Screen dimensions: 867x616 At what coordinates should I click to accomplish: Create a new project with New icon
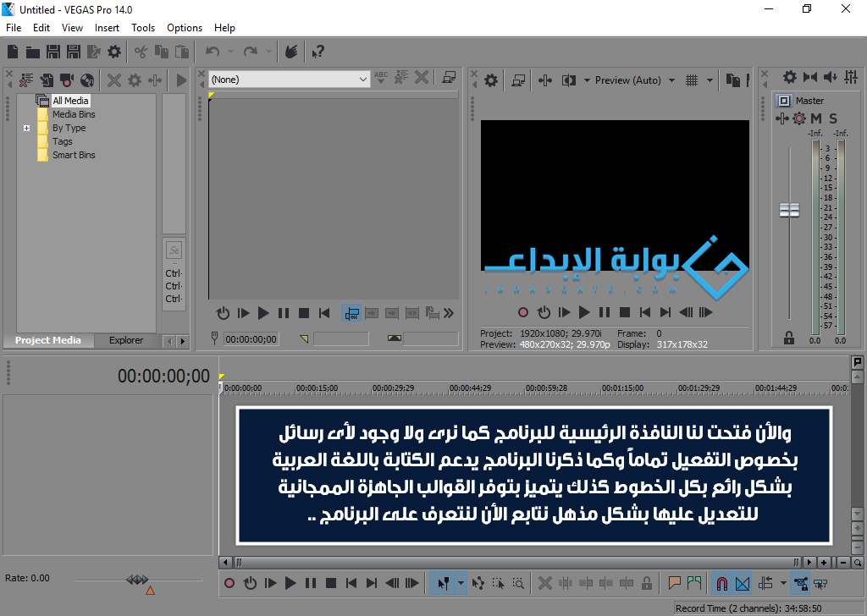pos(13,52)
